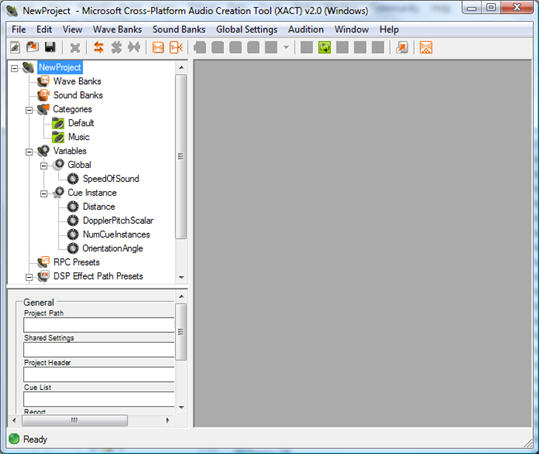
Task: Collapse the Categories tree node
Action: (29, 110)
